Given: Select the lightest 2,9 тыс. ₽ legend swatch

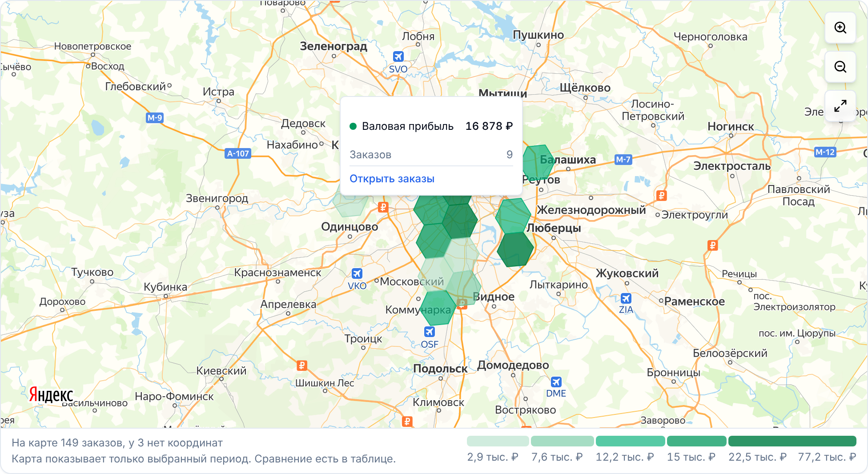Looking at the screenshot, I should coord(498,441).
